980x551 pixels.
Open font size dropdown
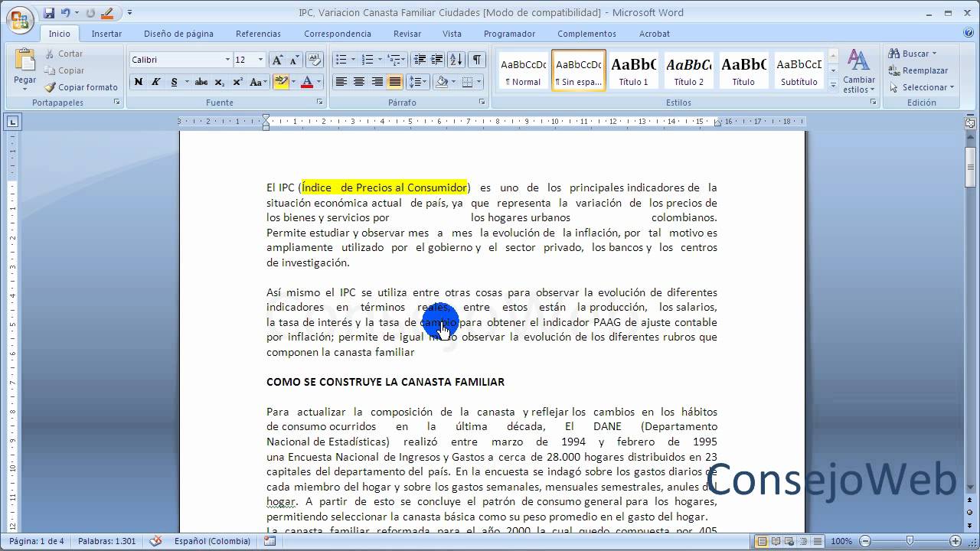(260, 60)
